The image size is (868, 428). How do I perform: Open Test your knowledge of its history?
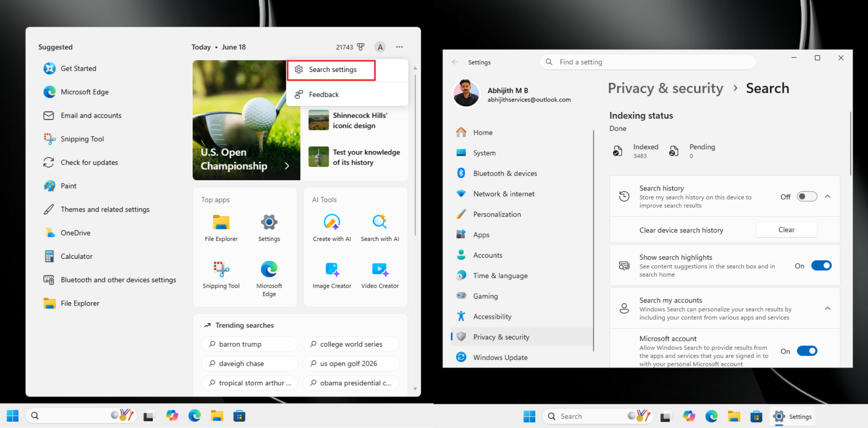[x=354, y=157]
